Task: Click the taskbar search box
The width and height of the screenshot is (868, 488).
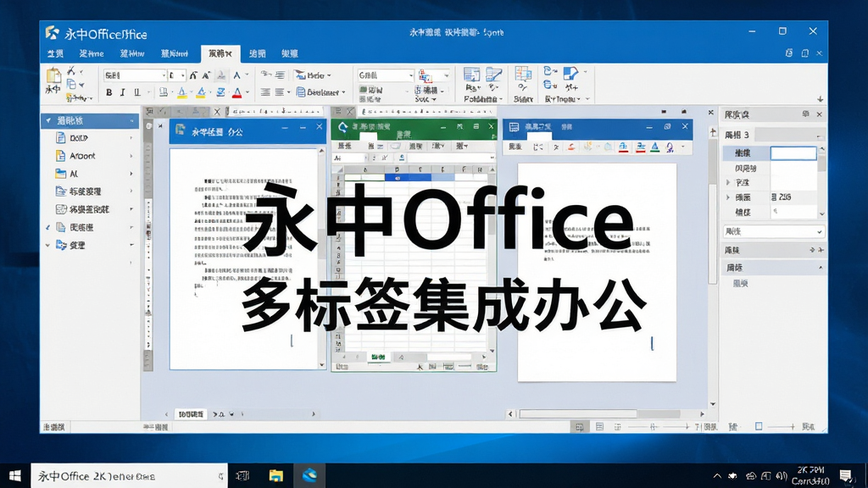Action: coord(129,476)
